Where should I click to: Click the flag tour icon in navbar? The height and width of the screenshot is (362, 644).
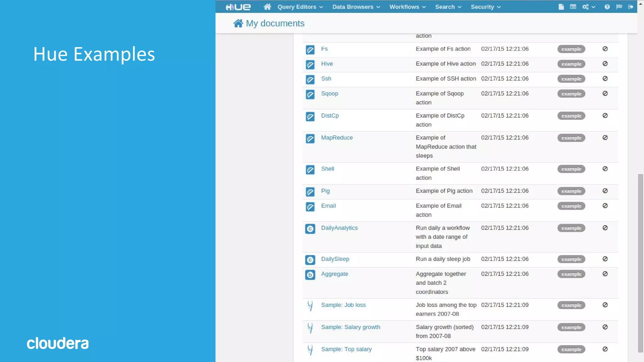(x=619, y=7)
